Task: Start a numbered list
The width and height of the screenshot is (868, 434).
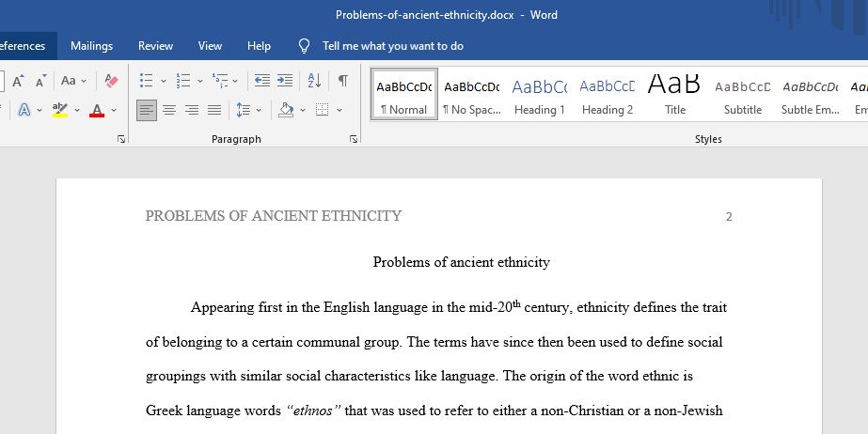Action: (x=183, y=81)
